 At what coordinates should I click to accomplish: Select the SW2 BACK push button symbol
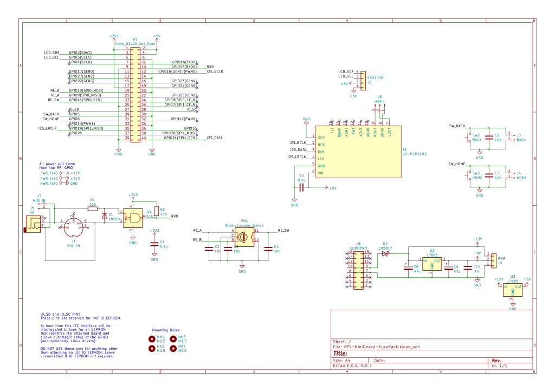(x=469, y=138)
